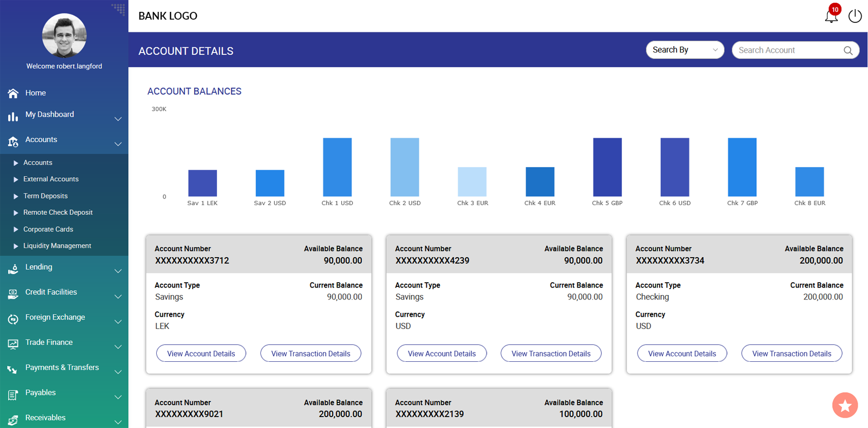
Task: Open the Search By dropdown
Action: tap(685, 50)
